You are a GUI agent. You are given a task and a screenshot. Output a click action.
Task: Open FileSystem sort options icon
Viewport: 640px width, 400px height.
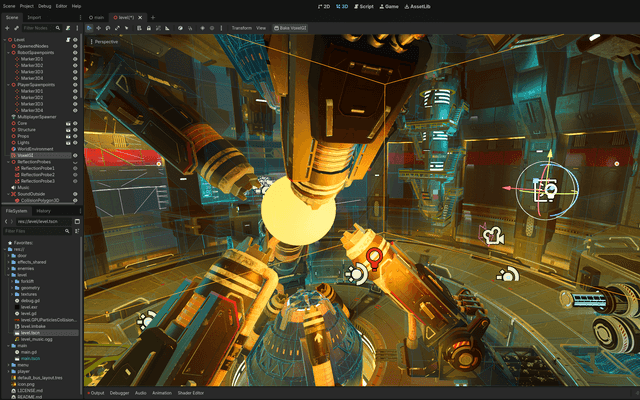77,231
